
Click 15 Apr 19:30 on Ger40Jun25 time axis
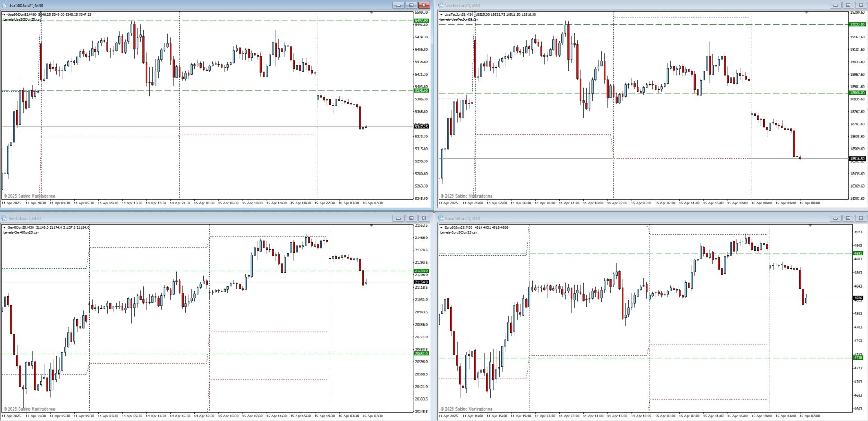point(325,416)
